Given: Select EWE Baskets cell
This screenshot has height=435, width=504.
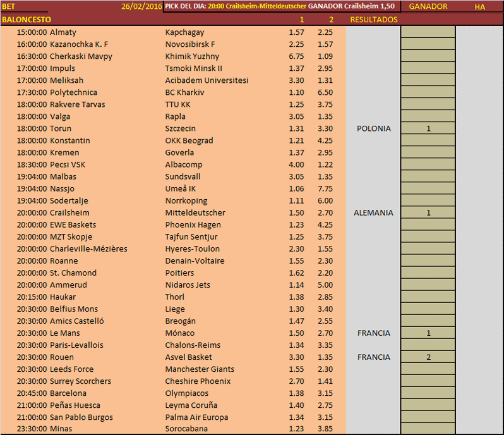Looking at the screenshot, I should coord(73,224).
